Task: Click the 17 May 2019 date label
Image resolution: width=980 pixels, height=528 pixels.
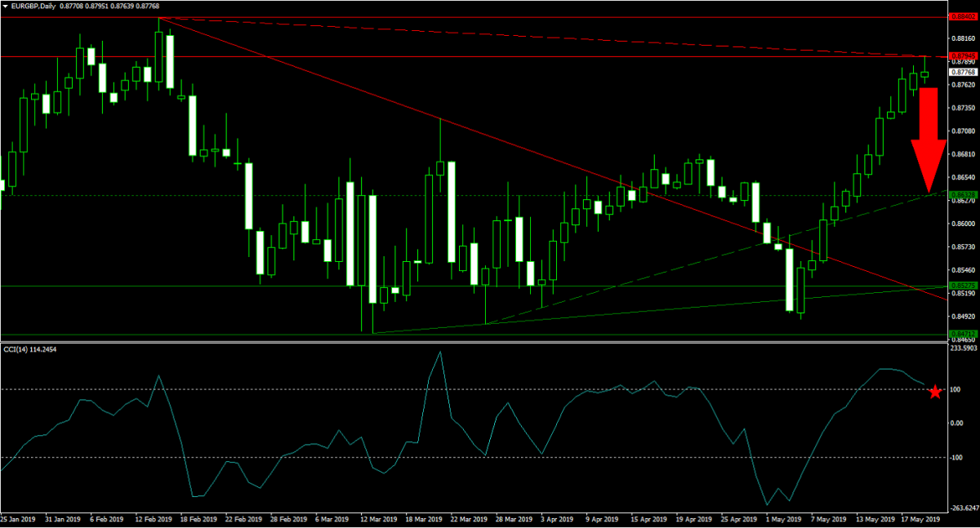Action: click(920, 519)
